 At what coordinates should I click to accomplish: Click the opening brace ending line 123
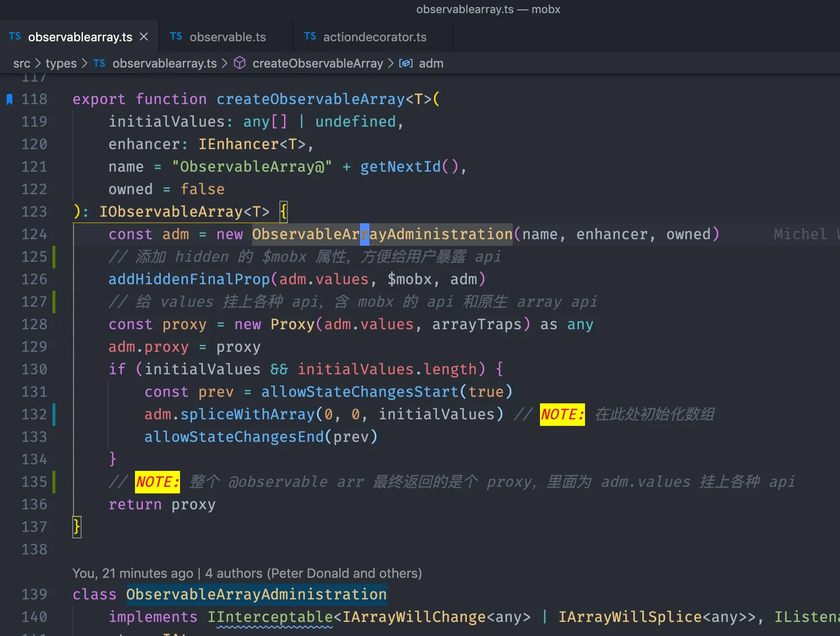[284, 212]
